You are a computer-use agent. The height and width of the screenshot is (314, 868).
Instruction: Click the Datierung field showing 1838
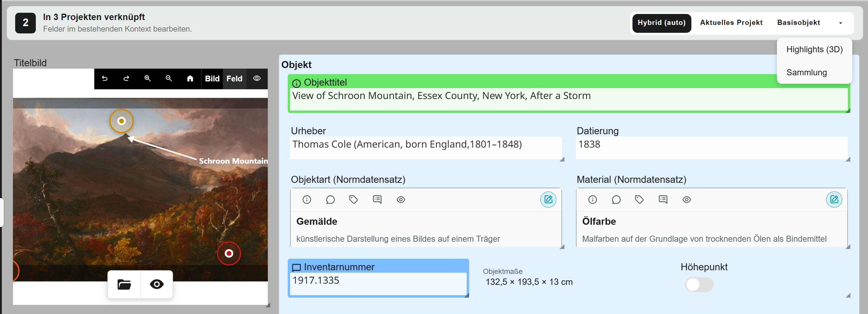pos(712,148)
